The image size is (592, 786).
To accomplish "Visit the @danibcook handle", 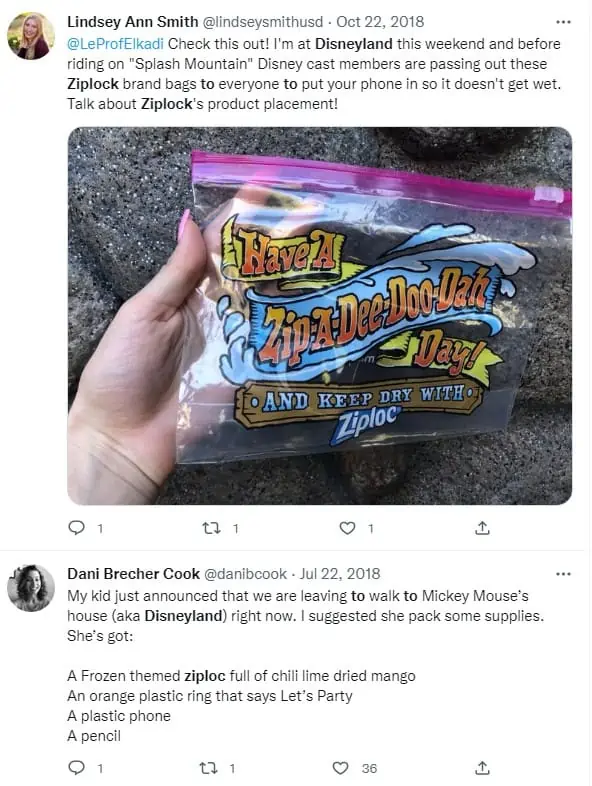I will 245,573.
